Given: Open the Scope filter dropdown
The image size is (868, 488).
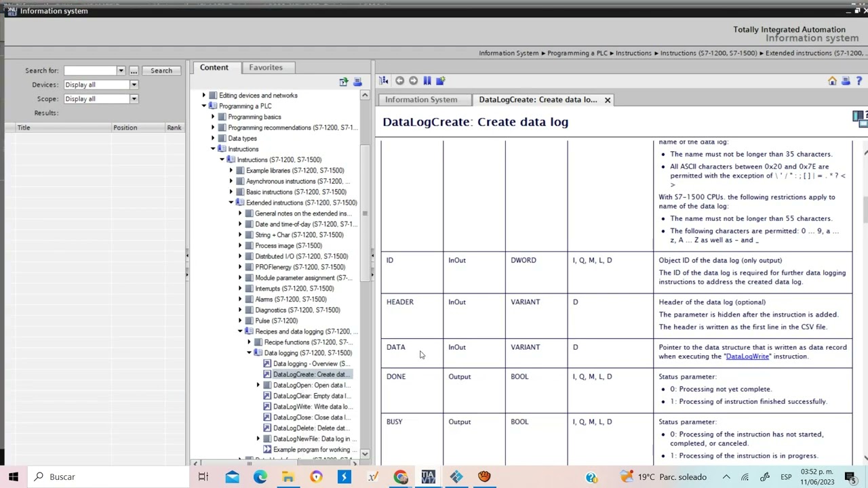Looking at the screenshot, I should pos(134,99).
